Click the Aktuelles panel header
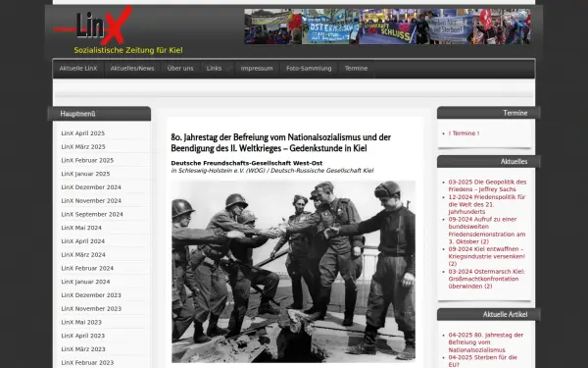Screen dimensions: 588x368 [489, 162]
